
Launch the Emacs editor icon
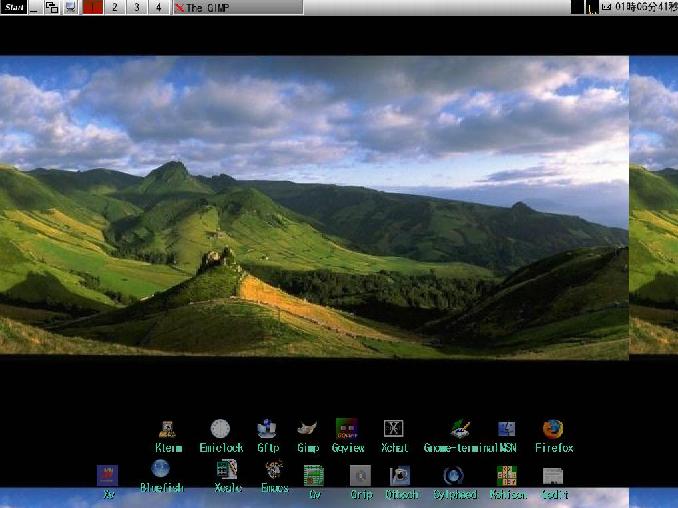(274, 470)
